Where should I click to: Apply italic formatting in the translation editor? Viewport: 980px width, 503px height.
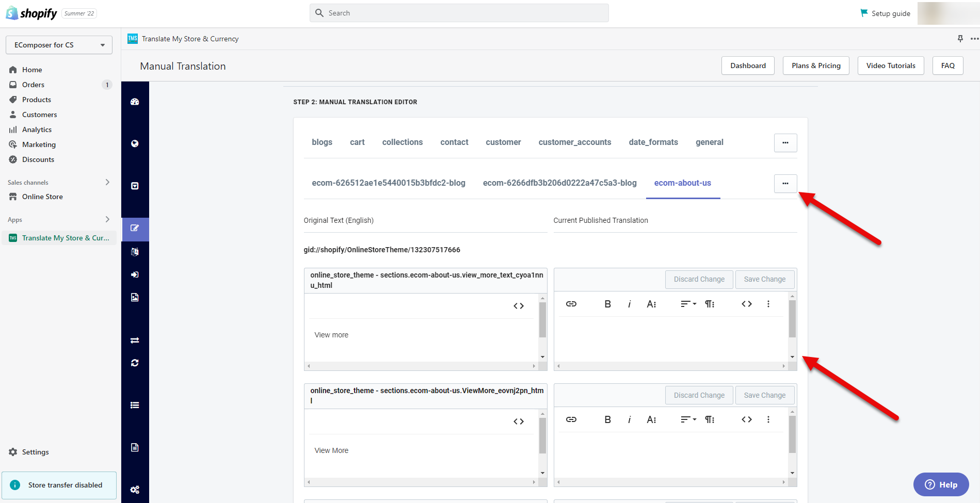(x=629, y=304)
